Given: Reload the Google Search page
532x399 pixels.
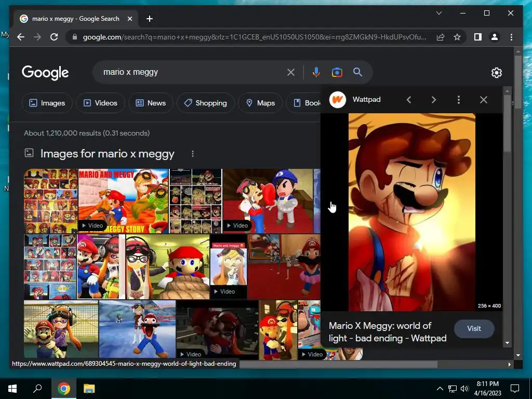Looking at the screenshot, I should 54,37.
